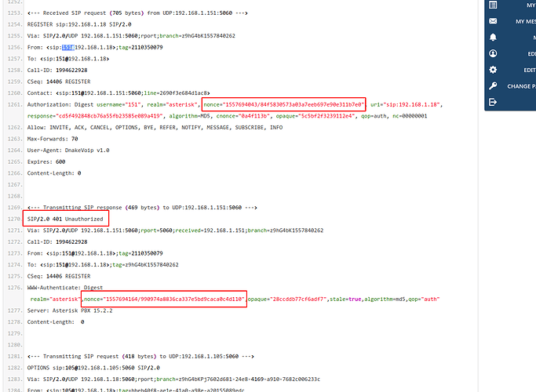Click the User-Agent: DnakeVoip v1.0 line
This screenshot has width=536, height=392.
pos(68,151)
